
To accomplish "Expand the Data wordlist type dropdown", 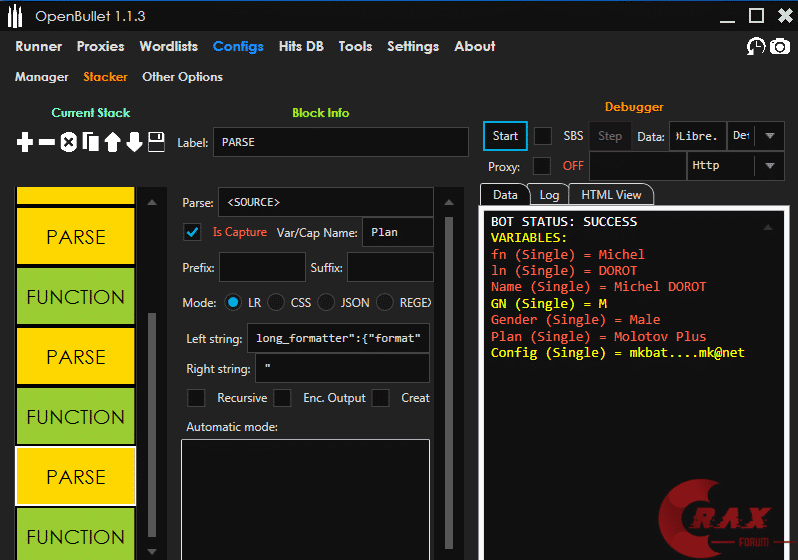I will [x=768, y=136].
